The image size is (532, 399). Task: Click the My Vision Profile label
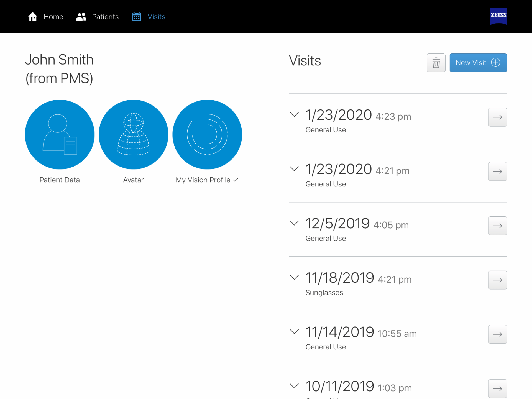pyautogui.click(x=203, y=180)
